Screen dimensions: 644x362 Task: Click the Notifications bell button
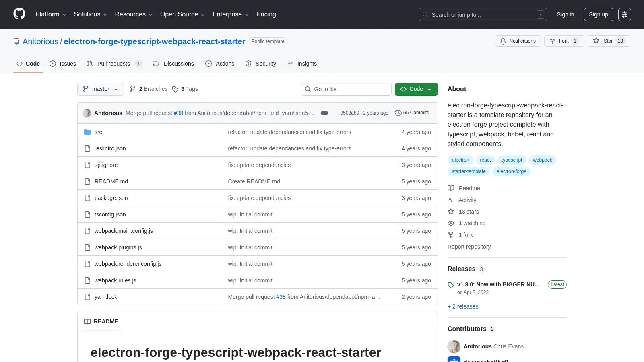click(x=518, y=41)
